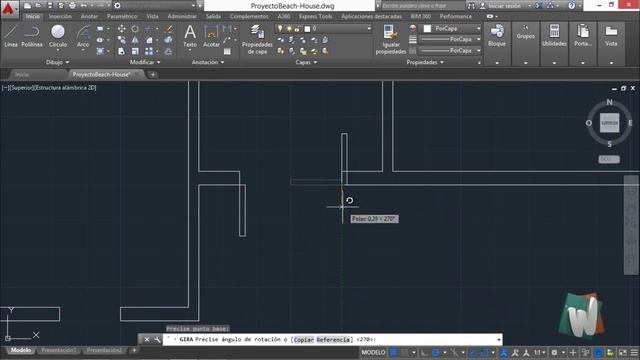Open the annotation scale 1:1 dropdown
The image size is (640, 360).
click(540, 352)
